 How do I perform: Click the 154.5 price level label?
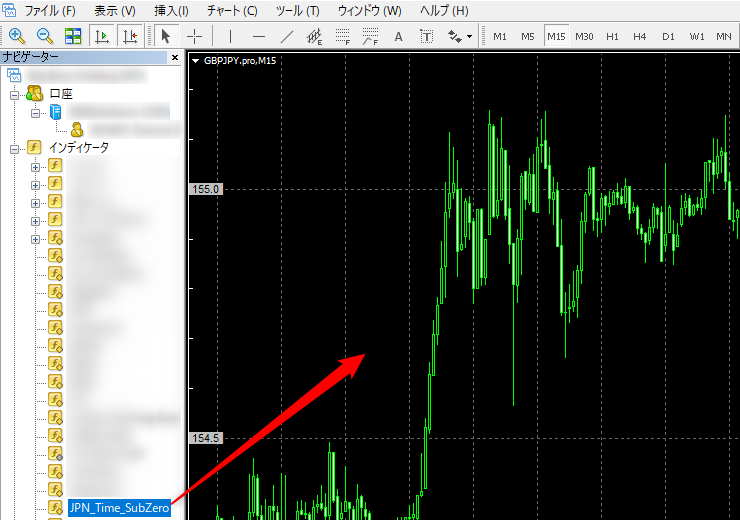pyautogui.click(x=206, y=438)
